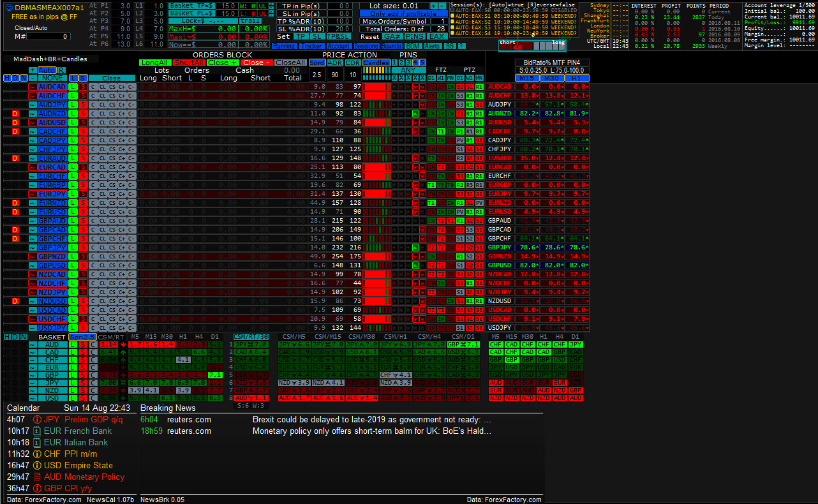Click the Reset PINS button

tap(415, 36)
